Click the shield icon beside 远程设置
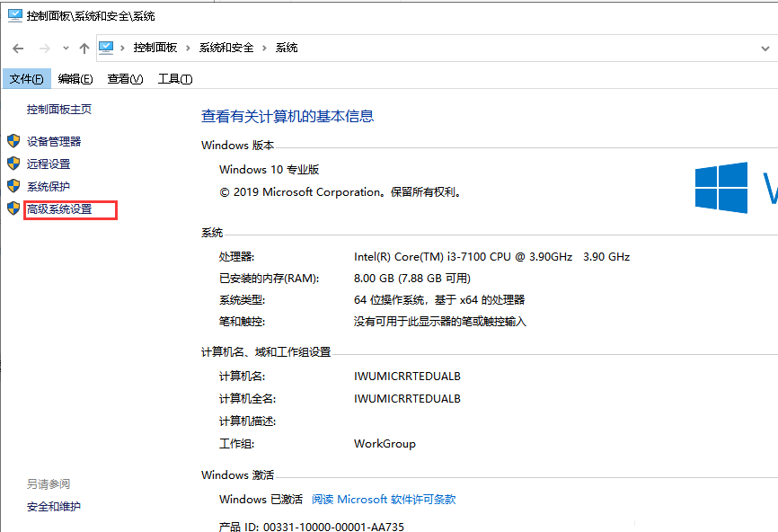The image size is (778, 532). (x=13, y=164)
